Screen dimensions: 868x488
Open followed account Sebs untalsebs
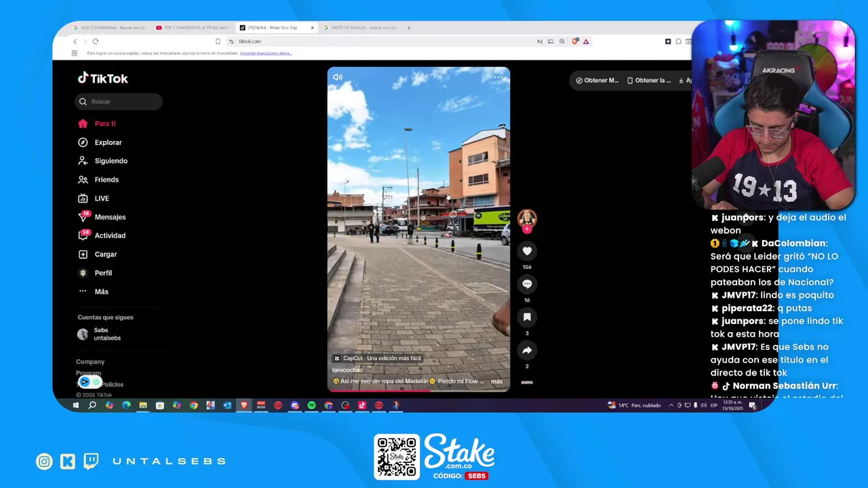[x=99, y=334]
